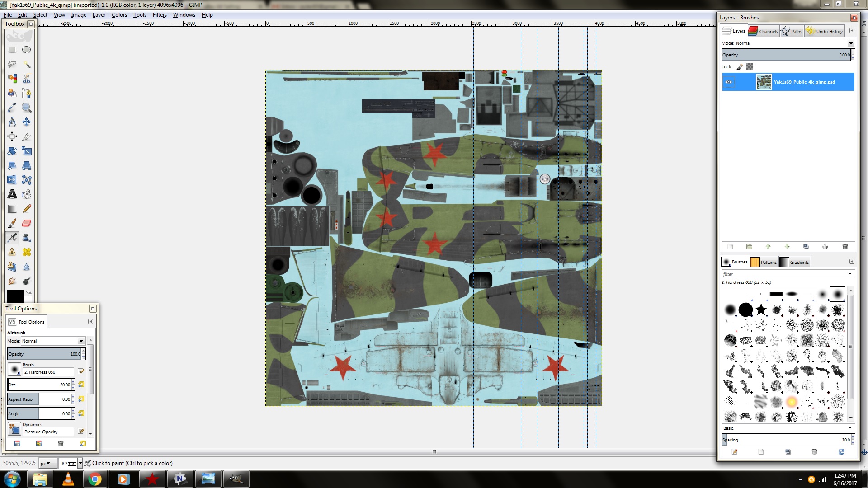Select the Pencil tool
The height and width of the screenshot is (488, 868).
(x=27, y=209)
